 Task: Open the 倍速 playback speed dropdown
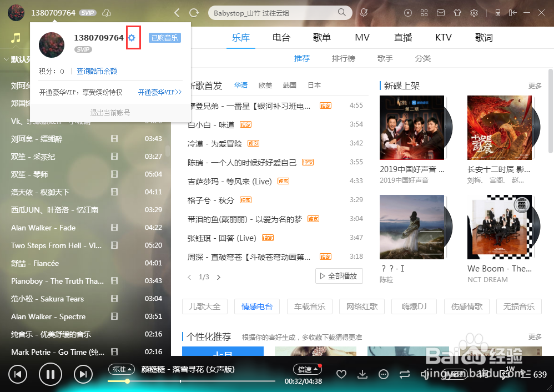308,369
